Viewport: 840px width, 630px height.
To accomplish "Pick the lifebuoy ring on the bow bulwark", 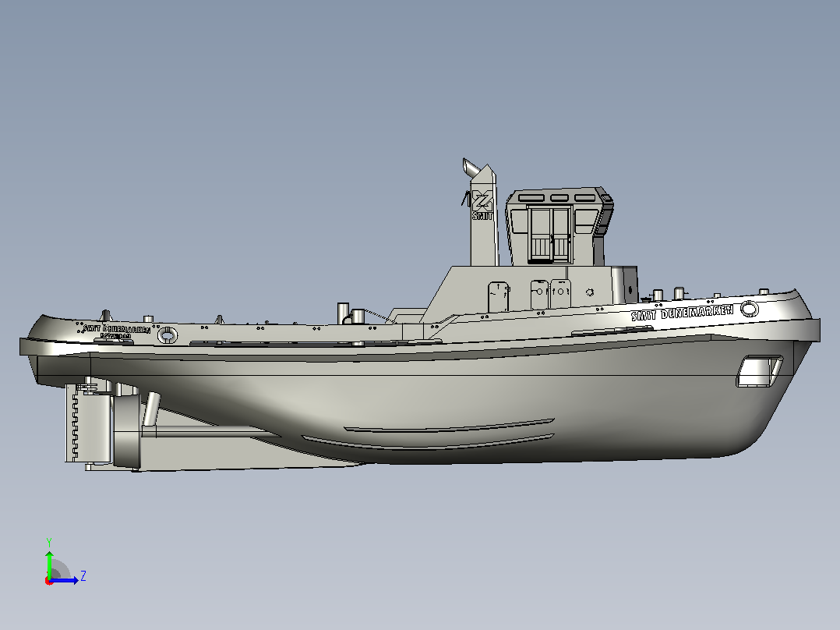I will pos(750,308).
